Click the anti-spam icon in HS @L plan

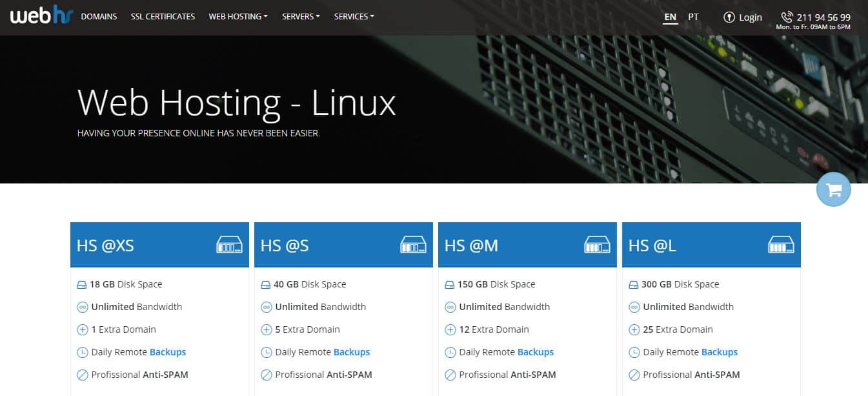pos(634,375)
